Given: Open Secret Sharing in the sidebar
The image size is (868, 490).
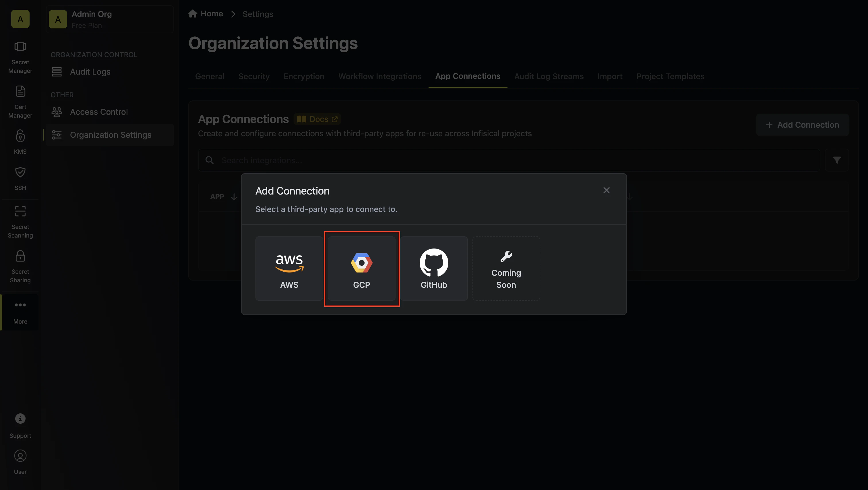Looking at the screenshot, I should (20, 267).
